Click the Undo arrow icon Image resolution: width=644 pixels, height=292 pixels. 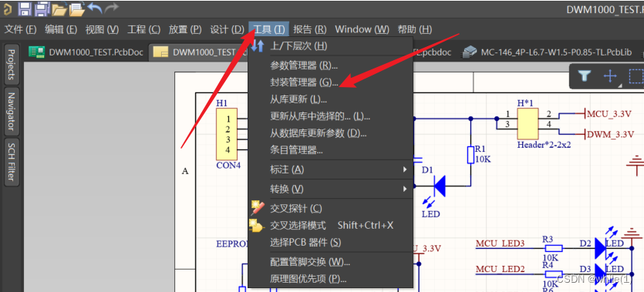click(x=94, y=8)
